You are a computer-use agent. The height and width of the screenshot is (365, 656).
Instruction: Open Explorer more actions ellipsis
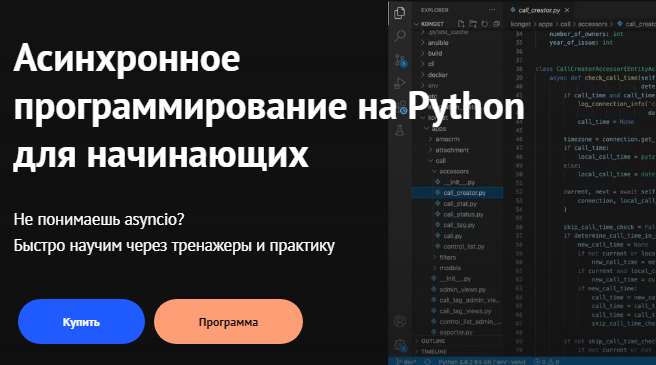(492, 10)
